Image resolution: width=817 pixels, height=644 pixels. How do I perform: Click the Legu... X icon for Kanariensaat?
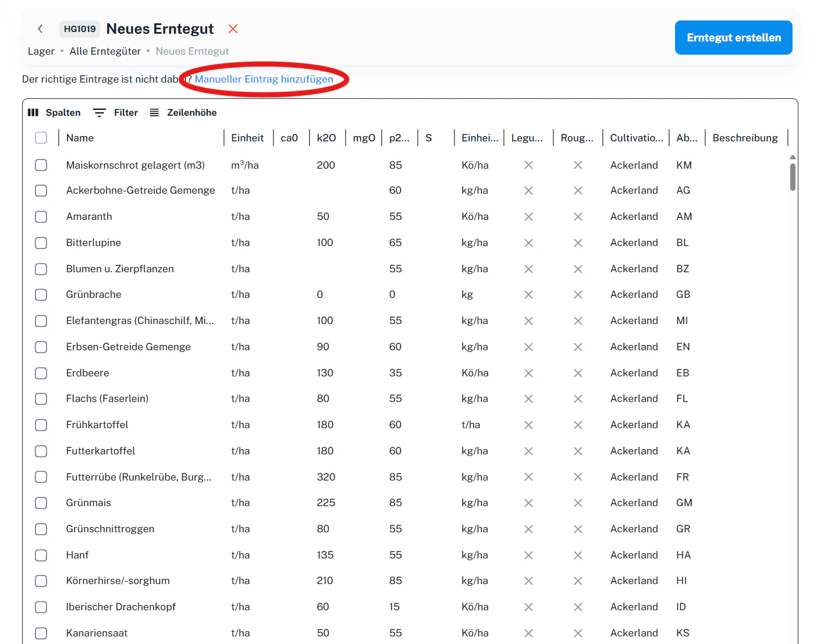pos(528,633)
